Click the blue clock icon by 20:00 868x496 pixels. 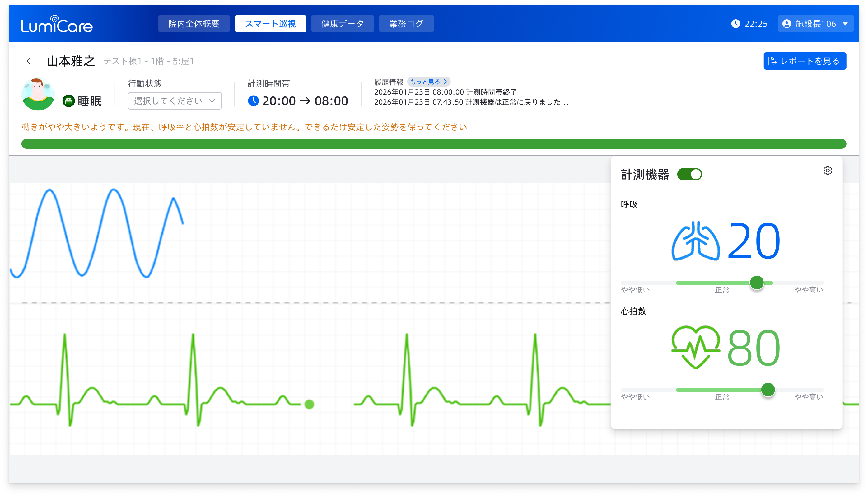(253, 101)
